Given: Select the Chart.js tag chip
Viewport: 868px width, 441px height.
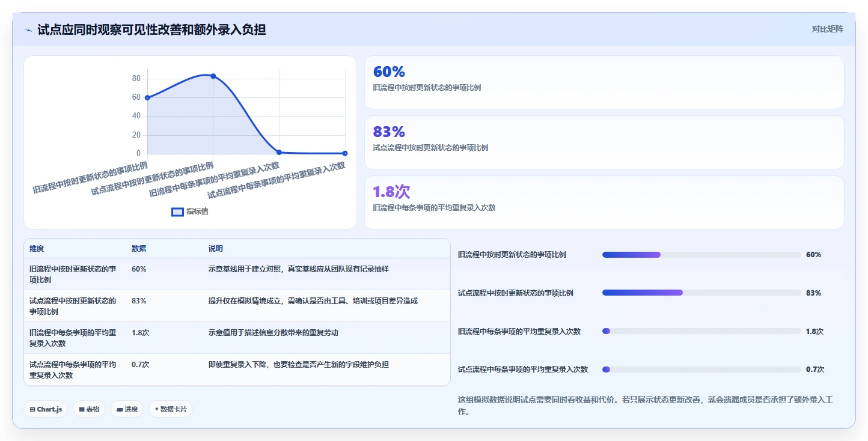Looking at the screenshot, I should [x=46, y=409].
